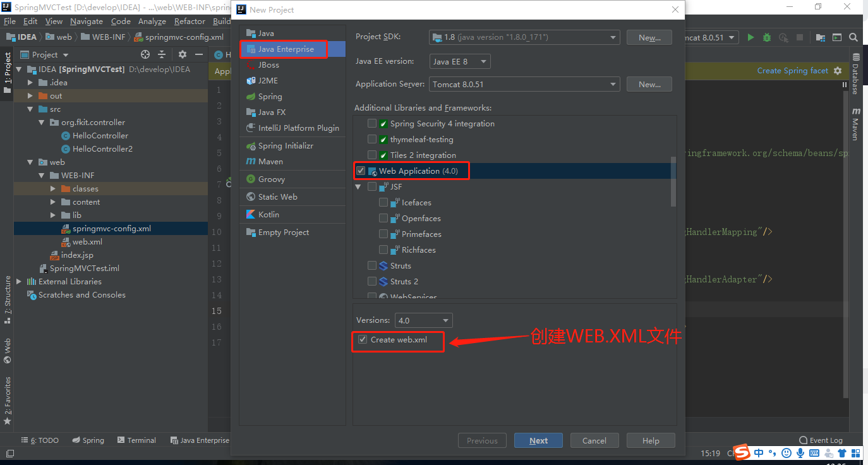Open the Navigate menu
The height and width of the screenshot is (465, 868).
pyautogui.click(x=87, y=21)
